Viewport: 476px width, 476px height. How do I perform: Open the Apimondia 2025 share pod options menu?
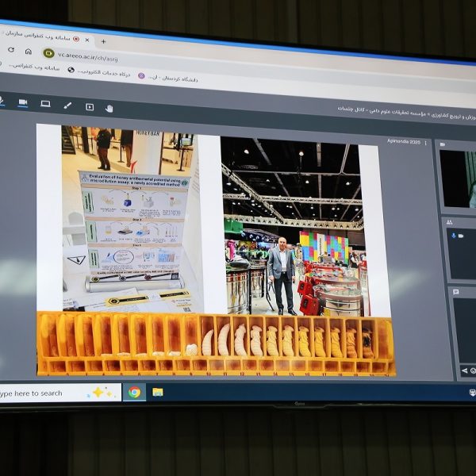[426, 144]
